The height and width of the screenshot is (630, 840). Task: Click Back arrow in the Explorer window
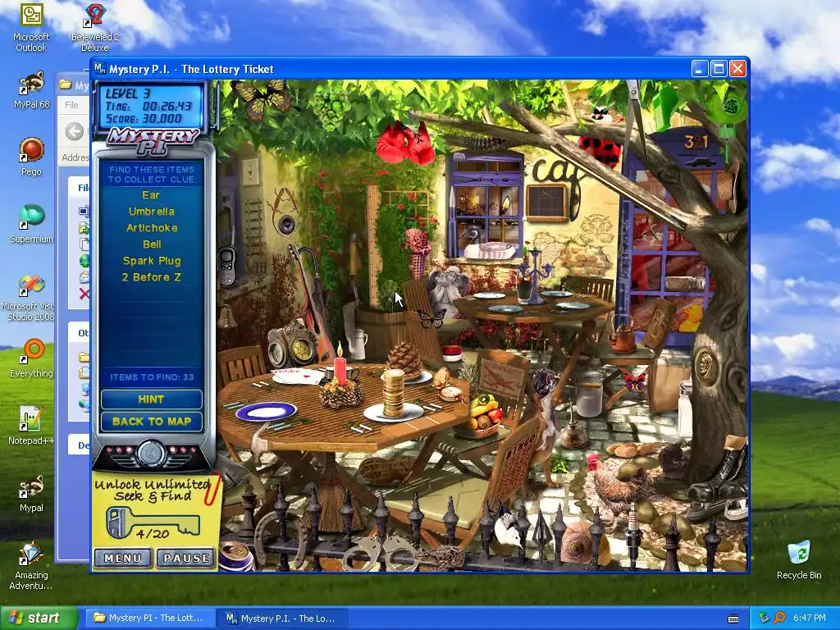point(74,131)
